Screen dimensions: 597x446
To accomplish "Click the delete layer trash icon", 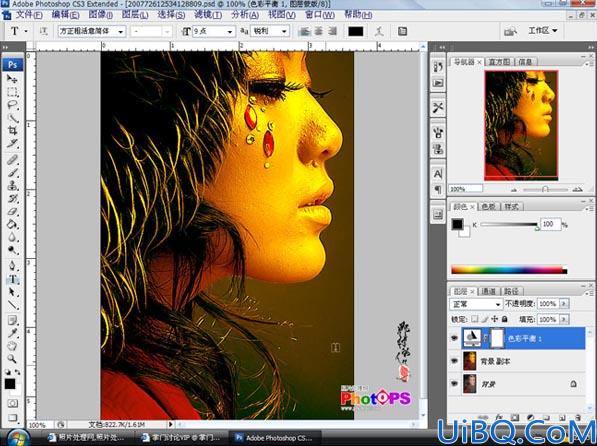I will tap(578, 417).
